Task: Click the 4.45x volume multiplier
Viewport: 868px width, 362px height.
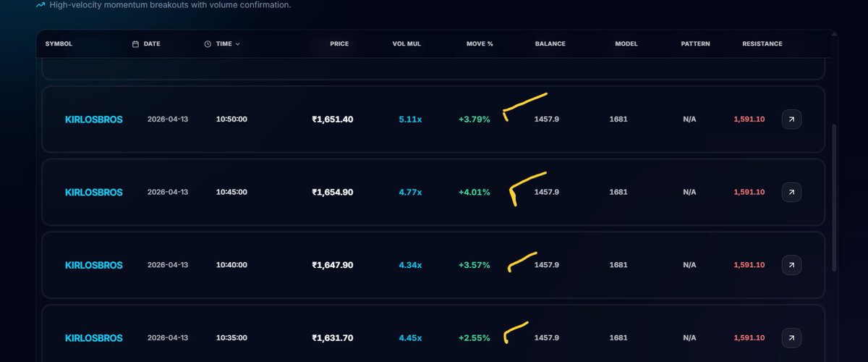Action: 410,338
